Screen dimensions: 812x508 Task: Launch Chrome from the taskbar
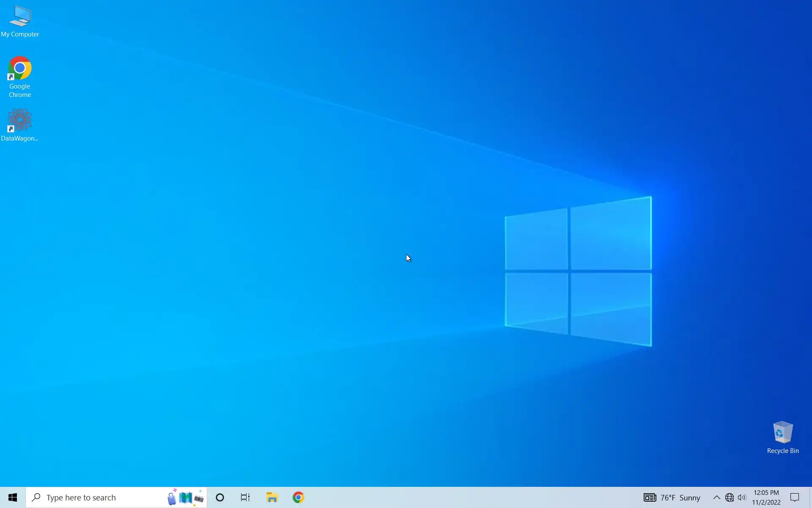[299, 497]
